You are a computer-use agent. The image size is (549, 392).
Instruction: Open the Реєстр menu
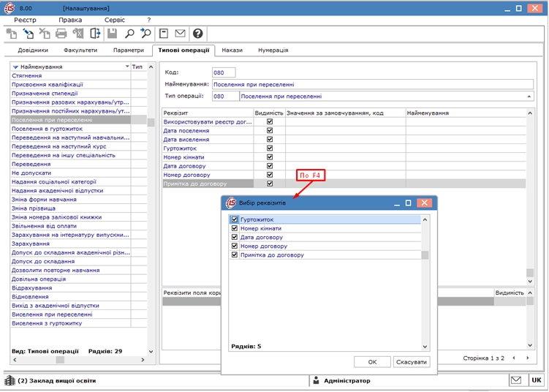point(25,20)
